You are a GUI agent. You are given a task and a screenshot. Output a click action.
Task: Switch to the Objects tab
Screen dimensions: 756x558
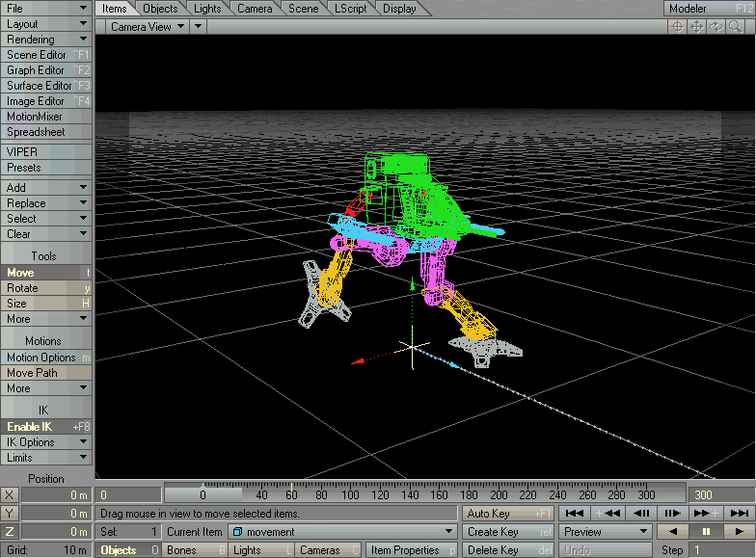point(160,8)
